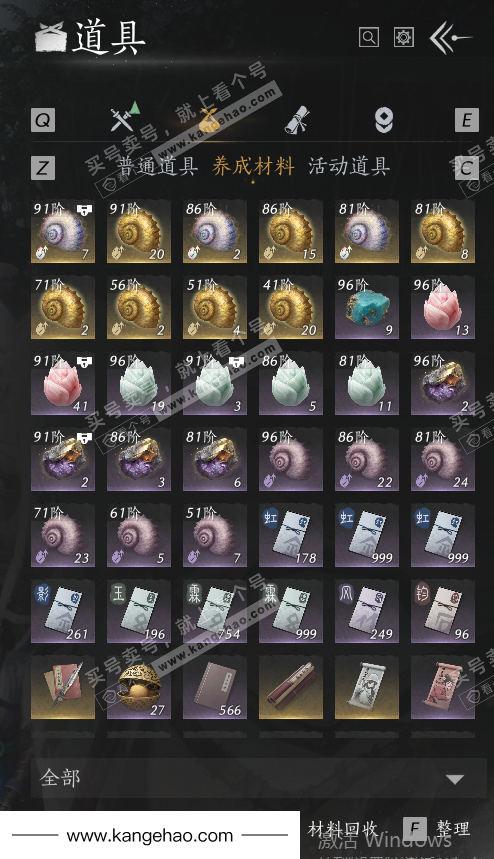Click the Z previous-tab key

tap(43, 168)
